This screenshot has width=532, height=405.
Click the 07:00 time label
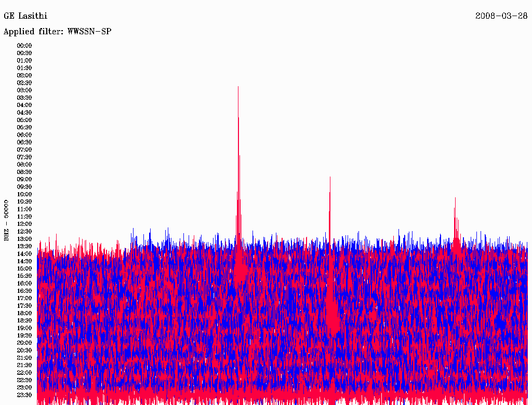point(24,150)
